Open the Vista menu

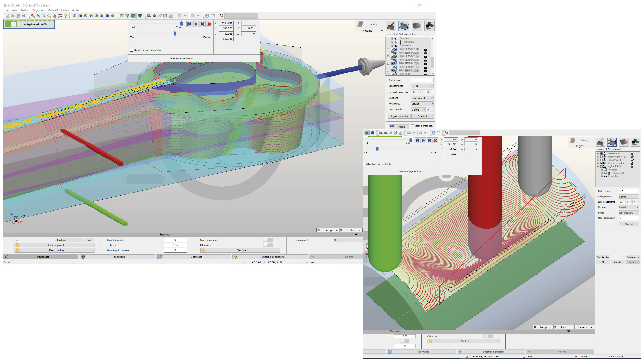(14, 10)
